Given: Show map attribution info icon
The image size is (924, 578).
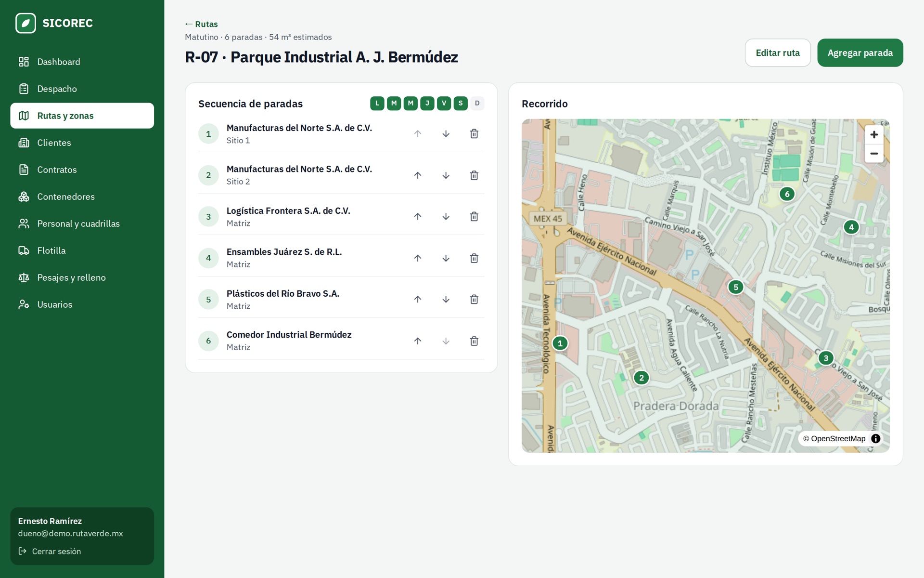Looking at the screenshot, I should click(876, 439).
